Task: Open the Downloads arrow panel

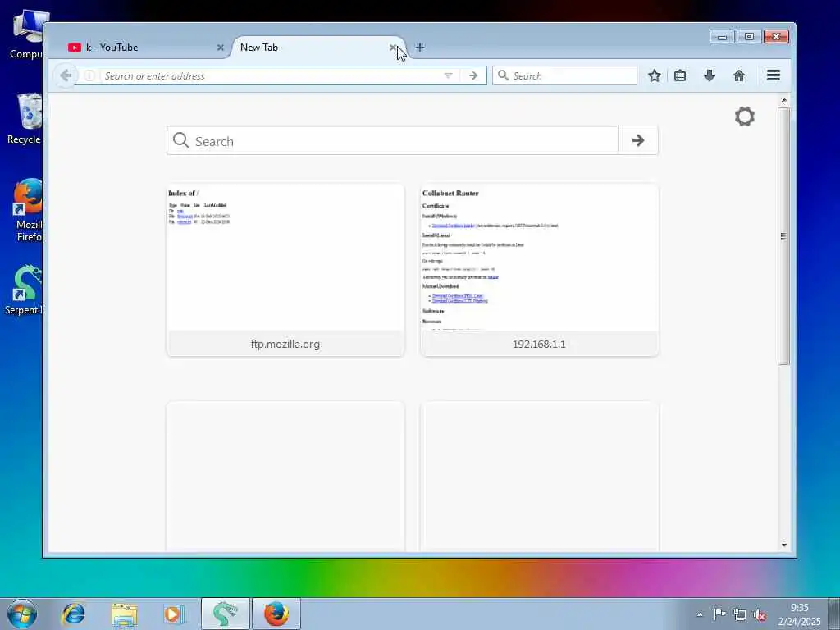Action: (x=710, y=75)
